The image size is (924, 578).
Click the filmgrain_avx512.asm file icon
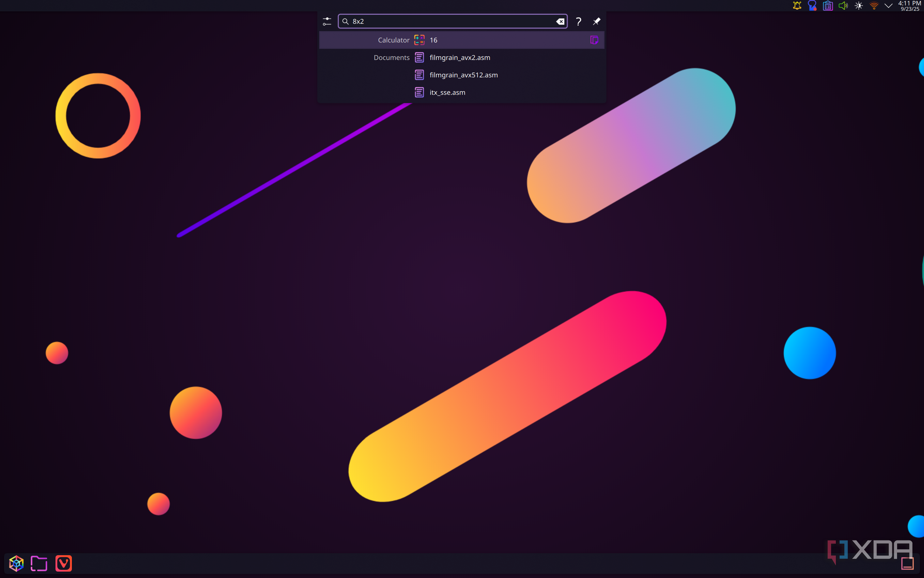pos(419,75)
